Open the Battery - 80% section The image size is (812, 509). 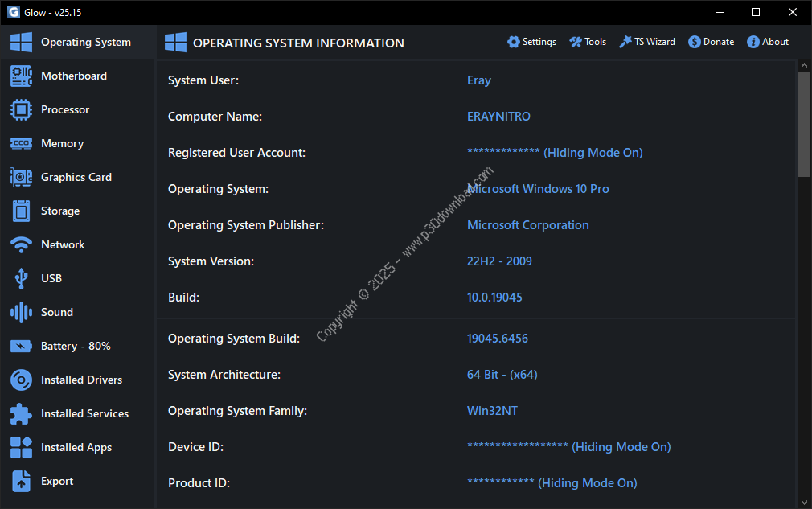(76, 346)
